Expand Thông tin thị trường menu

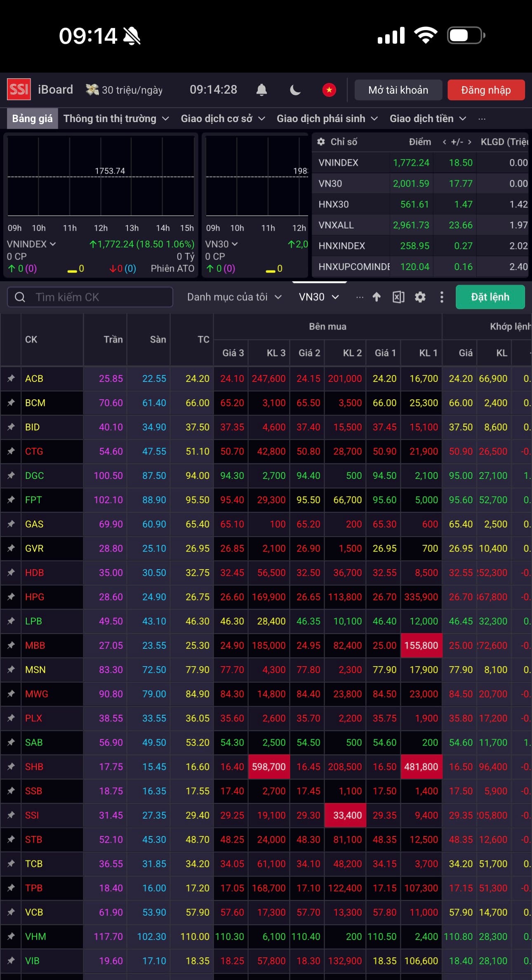[116, 119]
